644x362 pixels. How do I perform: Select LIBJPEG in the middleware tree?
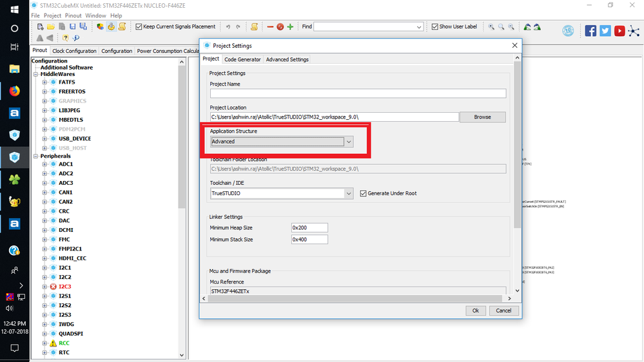pos(70,110)
